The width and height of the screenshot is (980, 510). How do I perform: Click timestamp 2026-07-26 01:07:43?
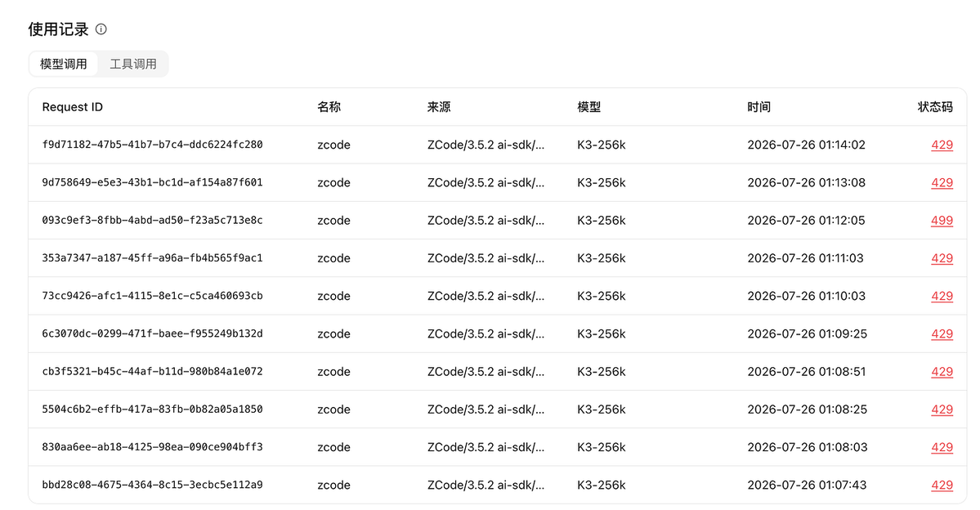[x=807, y=485]
